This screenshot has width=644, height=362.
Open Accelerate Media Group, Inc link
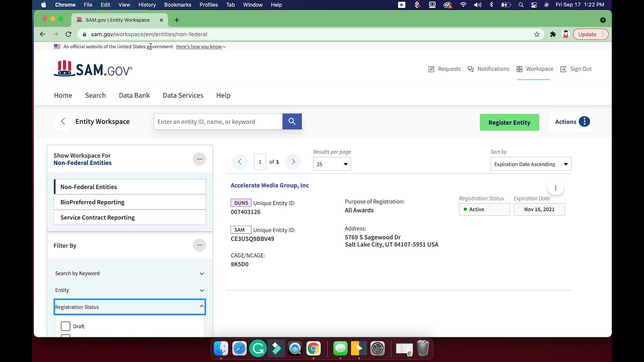[x=270, y=185]
